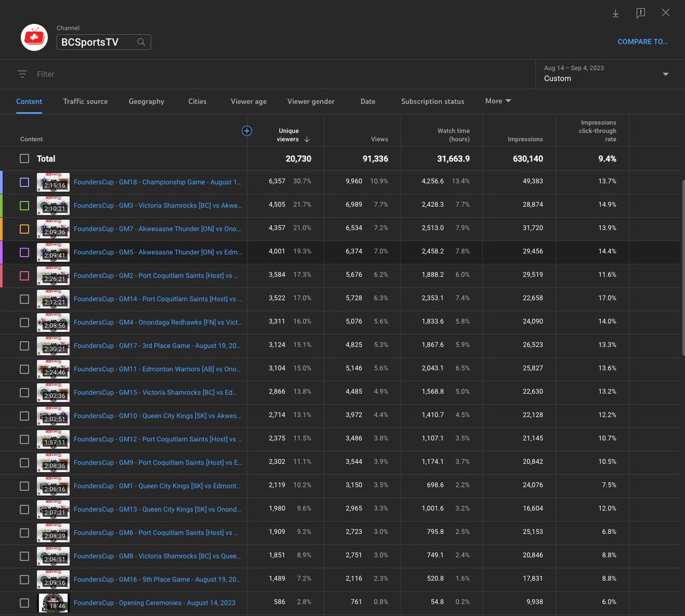Select the Cities tab
Screen dimensions: 685x616
(198, 102)
